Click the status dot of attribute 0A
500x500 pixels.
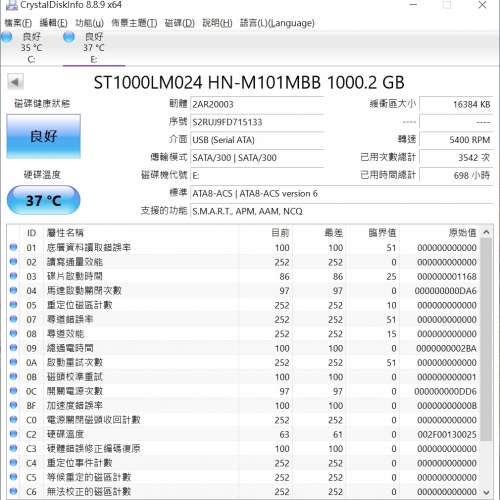coord(13,362)
